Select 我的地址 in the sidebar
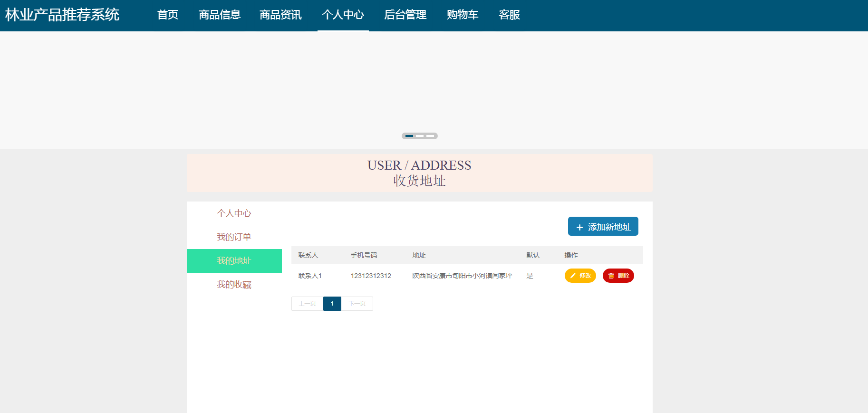This screenshot has width=868, height=413. click(234, 261)
